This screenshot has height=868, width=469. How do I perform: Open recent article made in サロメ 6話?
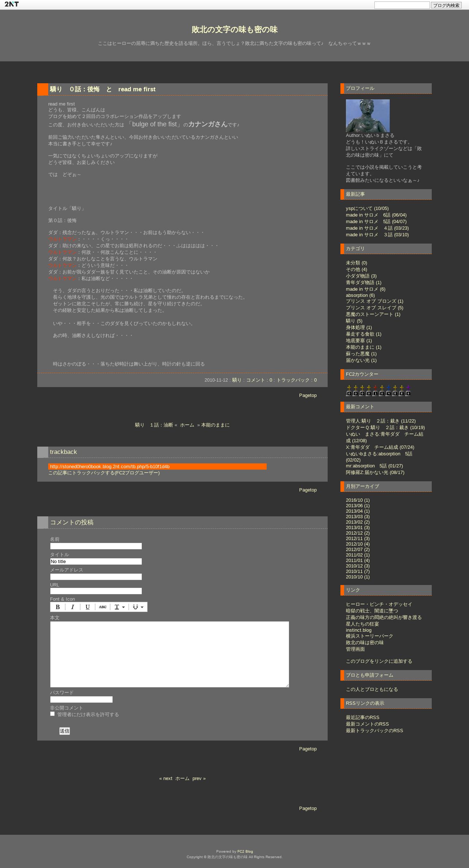coord(376,215)
